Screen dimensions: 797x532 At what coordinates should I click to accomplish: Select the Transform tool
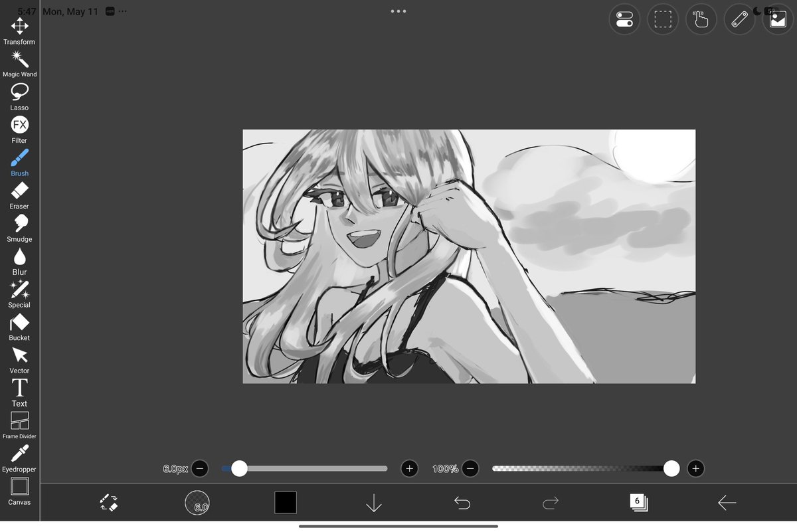pos(19,31)
